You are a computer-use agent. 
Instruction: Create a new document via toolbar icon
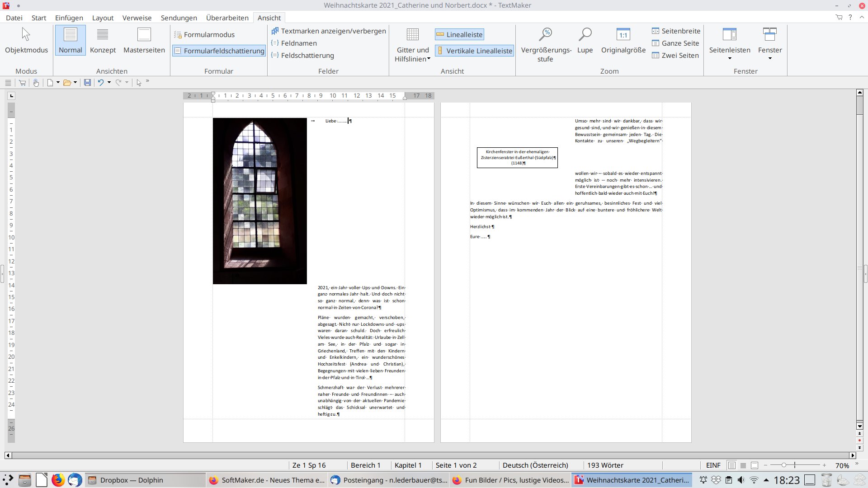(x=50, y=83)
